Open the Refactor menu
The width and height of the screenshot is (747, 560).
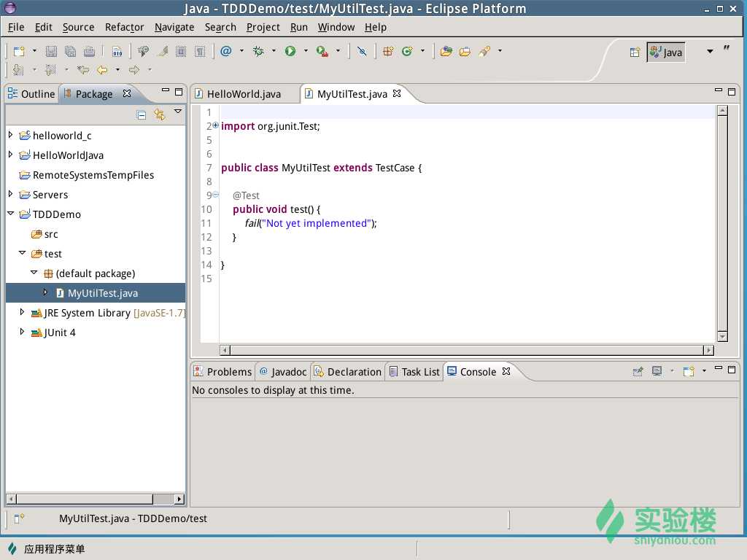124,27
